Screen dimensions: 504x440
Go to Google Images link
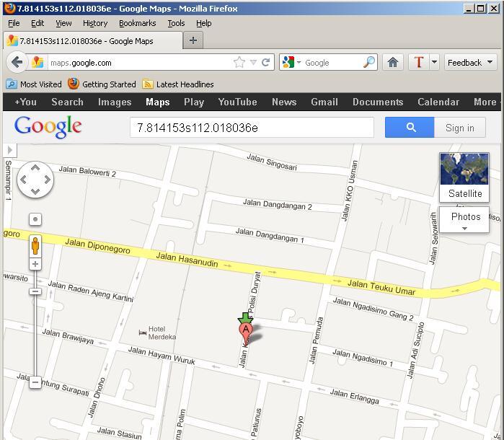115,102
